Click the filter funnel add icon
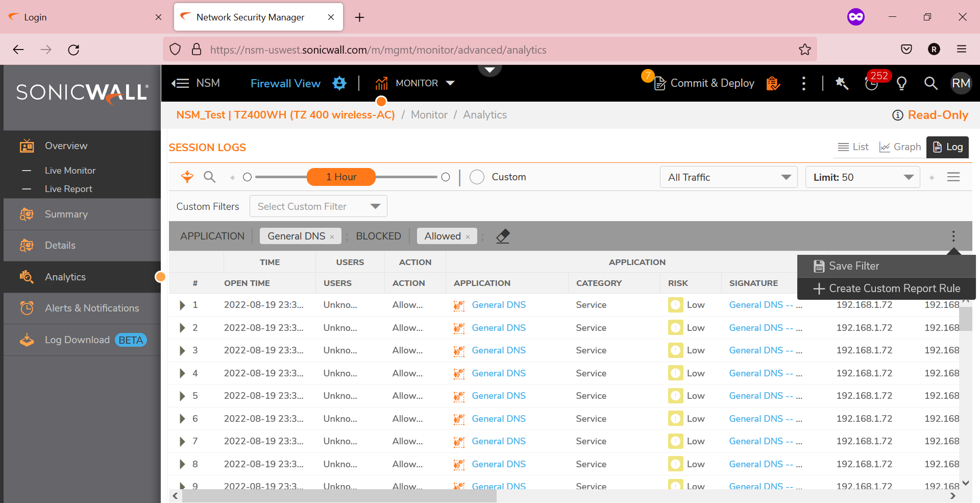The width and height of the screenshot is (980, 503). point(187,177)
